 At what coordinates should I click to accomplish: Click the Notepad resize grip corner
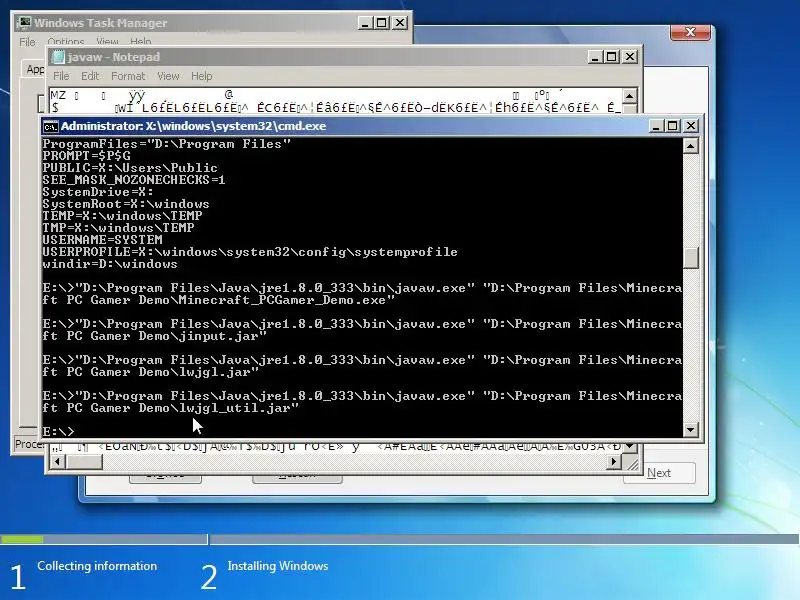click(632, 463)
